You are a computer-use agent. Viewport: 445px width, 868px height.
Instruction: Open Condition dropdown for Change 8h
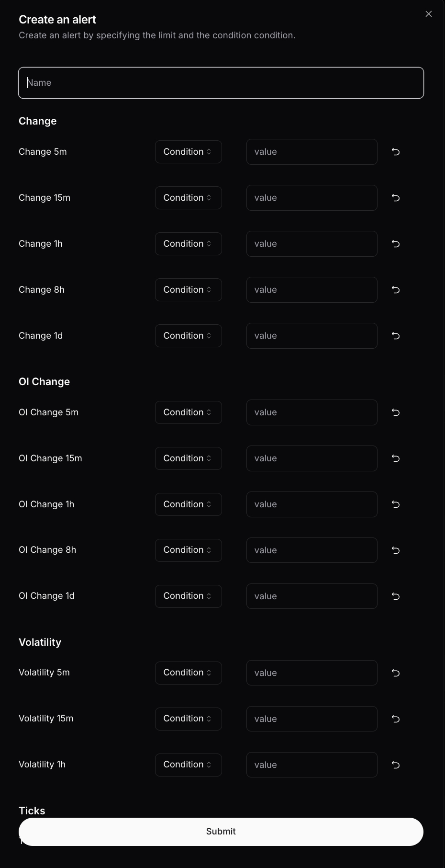pyautogui.click(x=188, y=290)
